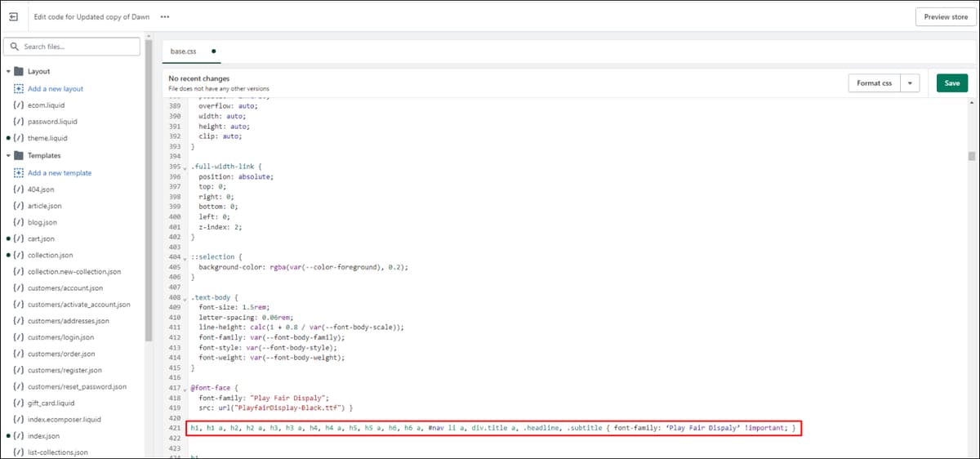Image resolution: width=980 pixels, height=459 pixels.
Task: Open customers/reset_password.json file
Action: pyautogui.click(x=77, y=386)
